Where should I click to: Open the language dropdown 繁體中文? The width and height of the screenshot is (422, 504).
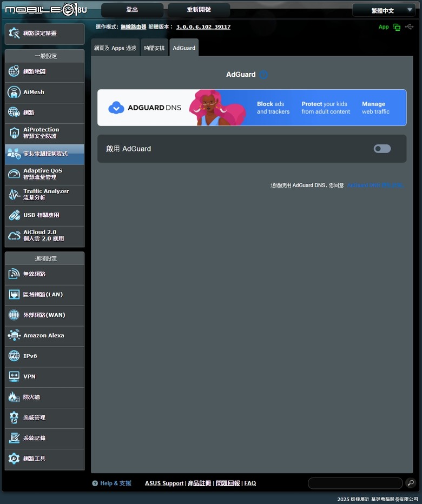[384, 10]
